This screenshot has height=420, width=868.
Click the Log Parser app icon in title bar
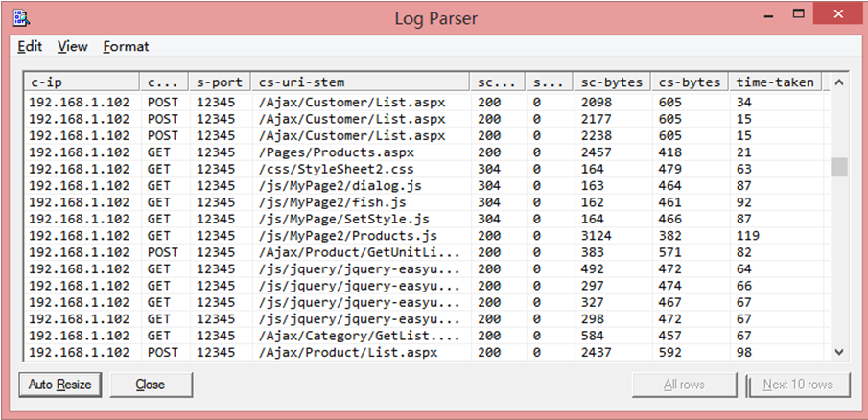[x=21, y=17]
